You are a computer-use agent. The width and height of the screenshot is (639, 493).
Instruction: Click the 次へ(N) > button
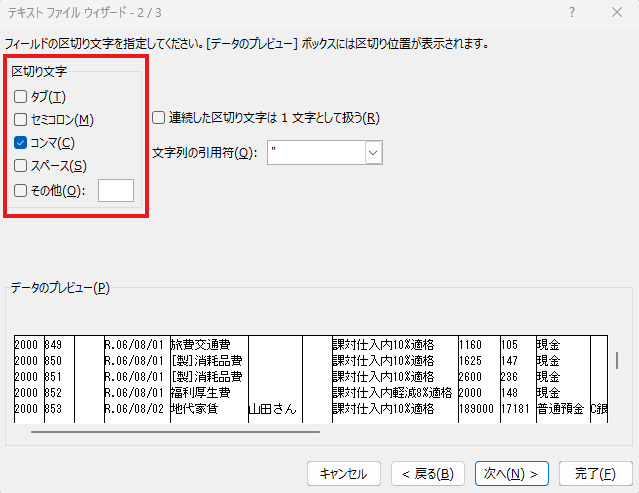[511, 473]
